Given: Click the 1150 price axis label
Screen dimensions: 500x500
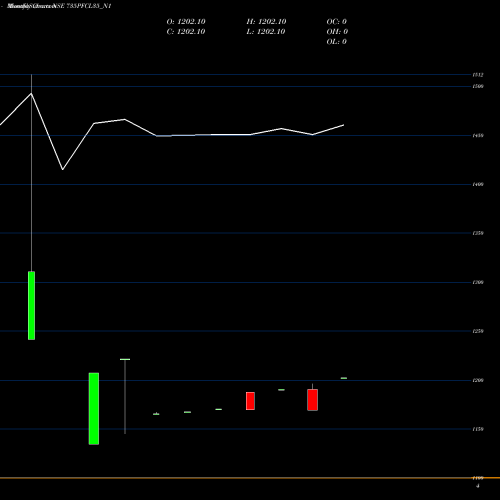Looking at the screenshot, I should point(478,429).
